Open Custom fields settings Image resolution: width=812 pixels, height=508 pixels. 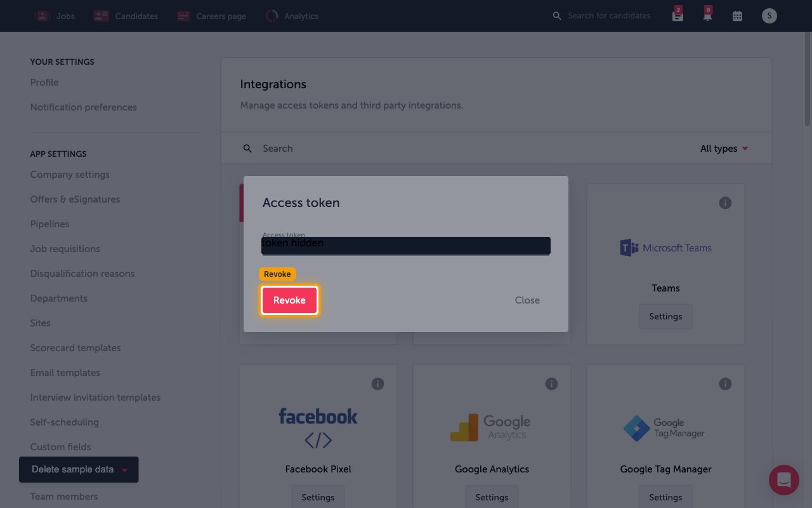point(60,447)
